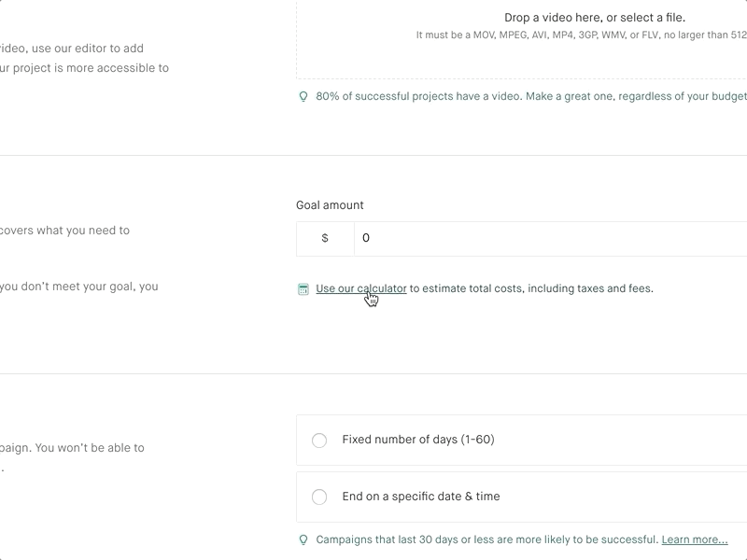Click the lightbulb icon next to the campaigns duration tip
747x560 pixels.
(x=303, y=539)
